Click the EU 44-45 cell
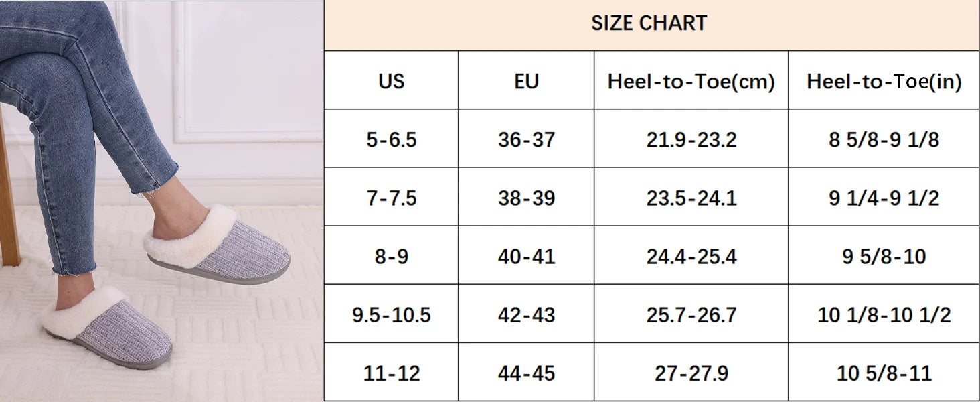Screen dimensions: 980x402 click(526, 372)
